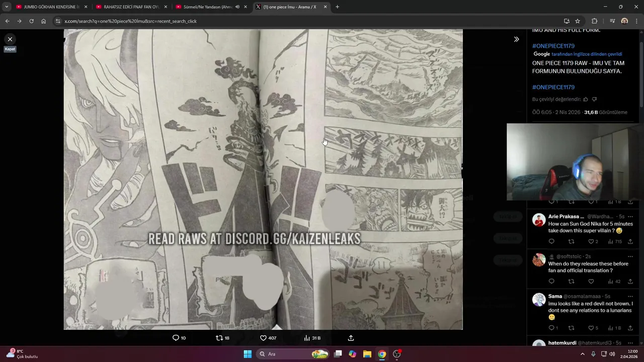View site information icon in address bar
This screenshot has width=644, height=362.
(58, 21)
